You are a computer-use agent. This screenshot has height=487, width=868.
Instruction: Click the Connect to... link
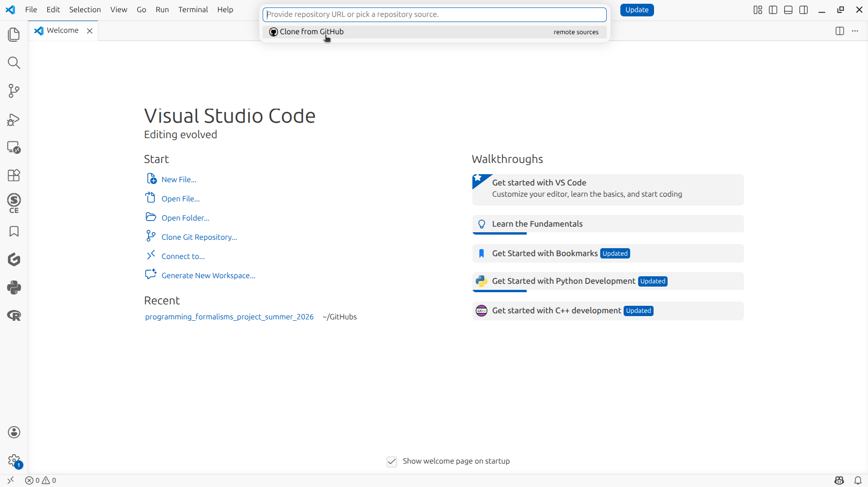click(183, 256)
